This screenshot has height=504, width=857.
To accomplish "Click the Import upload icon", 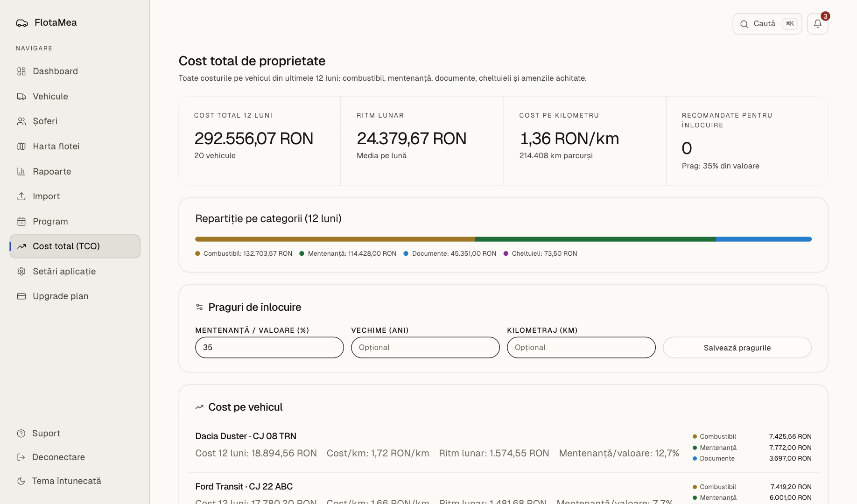I will pyautogui.click(x=21, y=196).
